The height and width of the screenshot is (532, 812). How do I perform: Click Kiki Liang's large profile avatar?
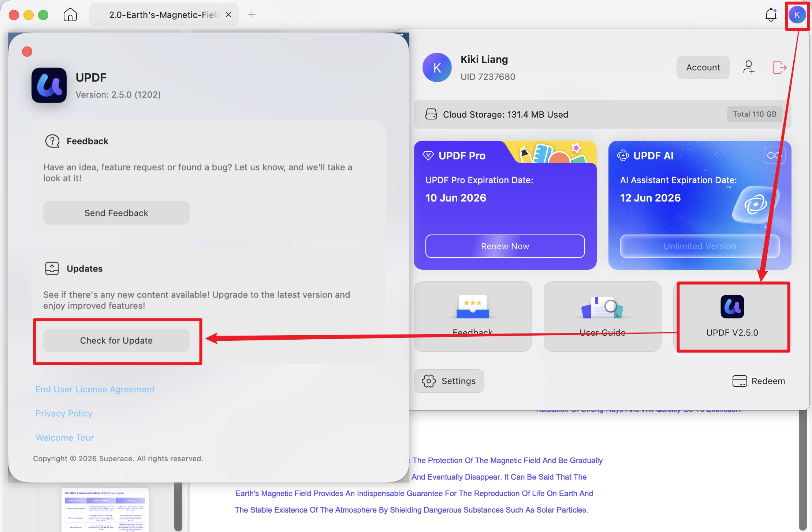437,67
